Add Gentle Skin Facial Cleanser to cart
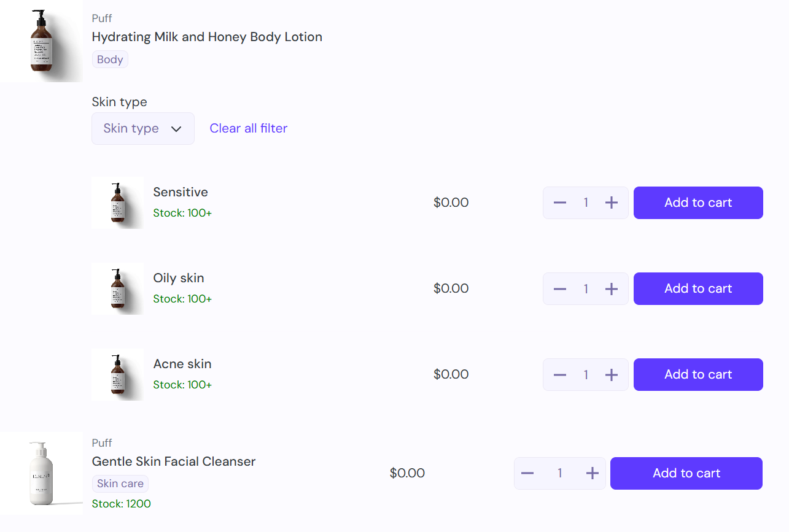 coord(686,473)
